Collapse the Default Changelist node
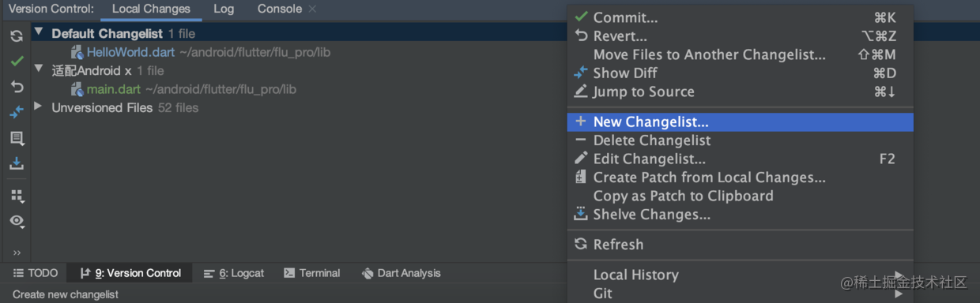Screen dimensions: 980x303 click(38, 33)
